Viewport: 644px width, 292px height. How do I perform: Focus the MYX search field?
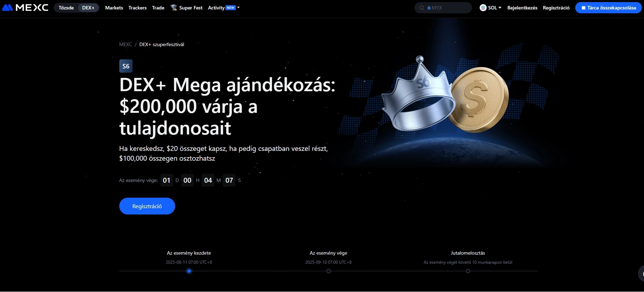[x=443, y=8]
